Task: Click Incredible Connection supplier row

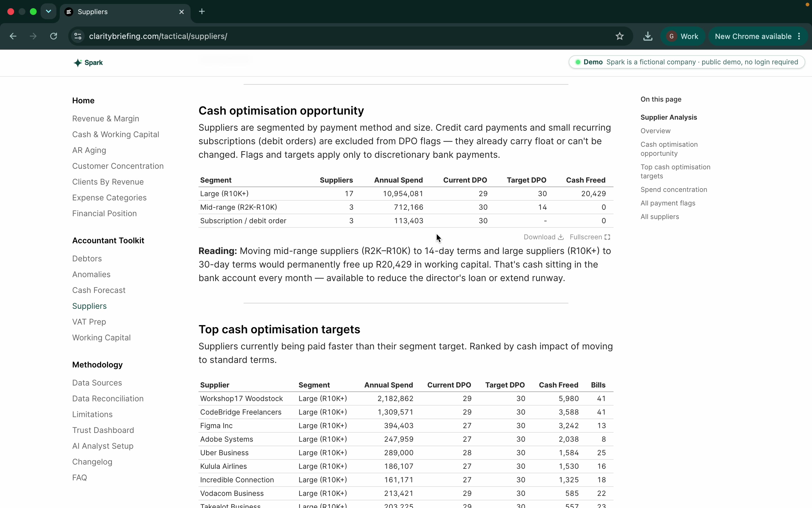Action: 406,480
